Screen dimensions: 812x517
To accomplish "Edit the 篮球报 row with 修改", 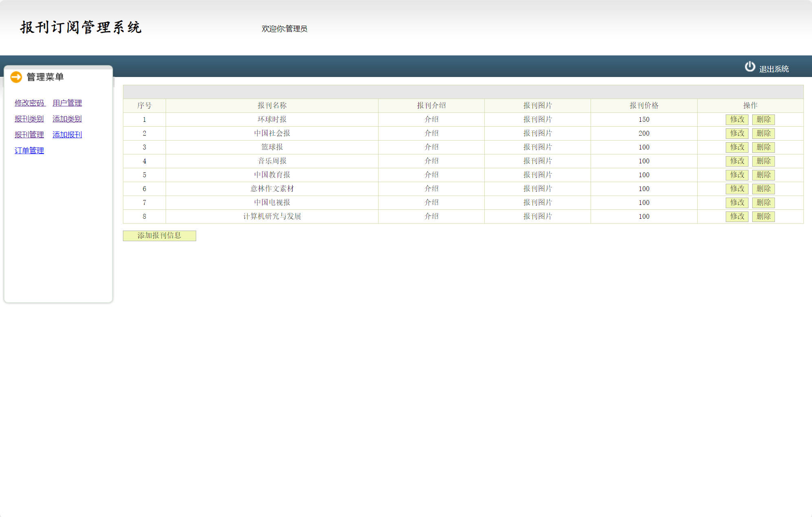I will (x=737, y=147).
